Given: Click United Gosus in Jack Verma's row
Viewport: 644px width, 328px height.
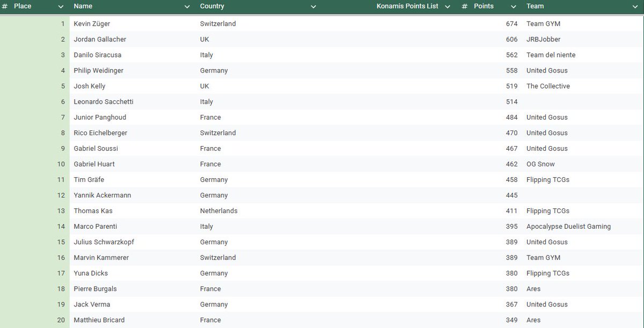Looking at the screenshot, I should (x=547, y=304).
